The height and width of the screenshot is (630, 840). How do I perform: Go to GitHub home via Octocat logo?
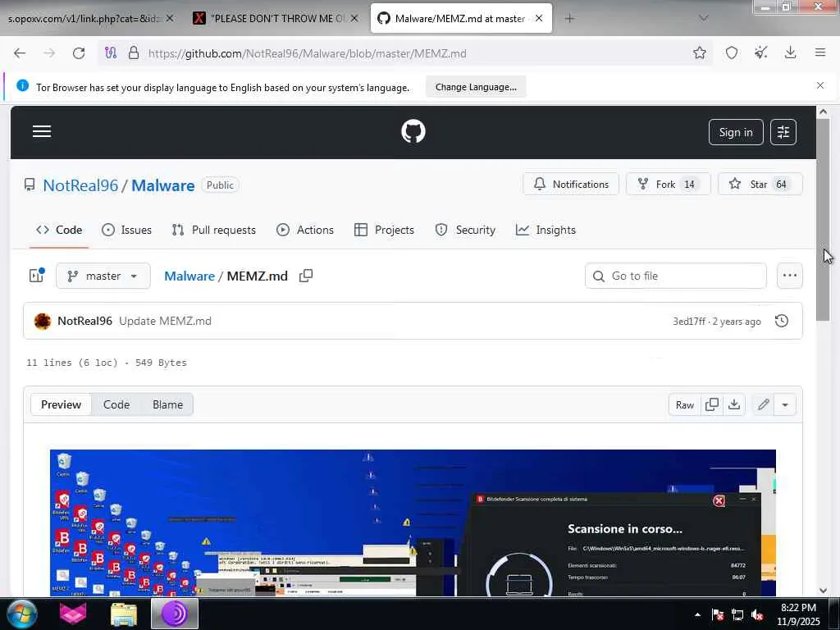pyautogui.click(x=413, y=132)
